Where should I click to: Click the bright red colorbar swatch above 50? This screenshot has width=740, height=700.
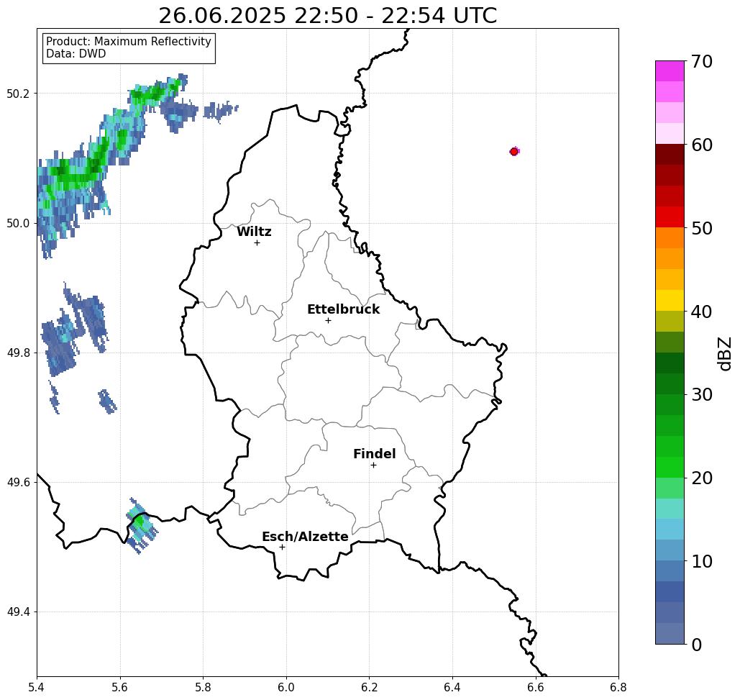pyautogui.click(x=670, y=217)
